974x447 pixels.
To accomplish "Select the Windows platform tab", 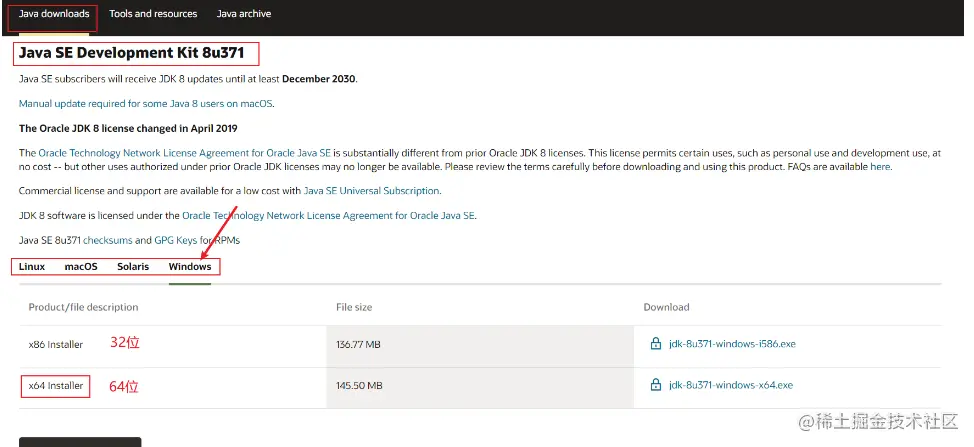I will point(190,267).
